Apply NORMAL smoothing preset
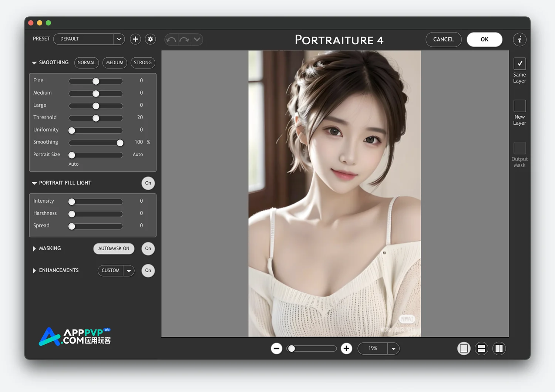Viewport: 555px width, 392px height. click(x=87, y=63)
